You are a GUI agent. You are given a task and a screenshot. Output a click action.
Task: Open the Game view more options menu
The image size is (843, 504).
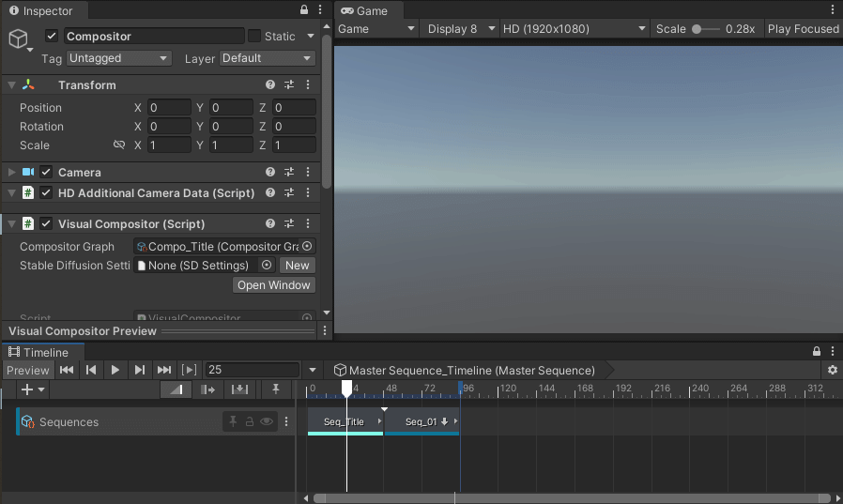(x=833, y=9)
